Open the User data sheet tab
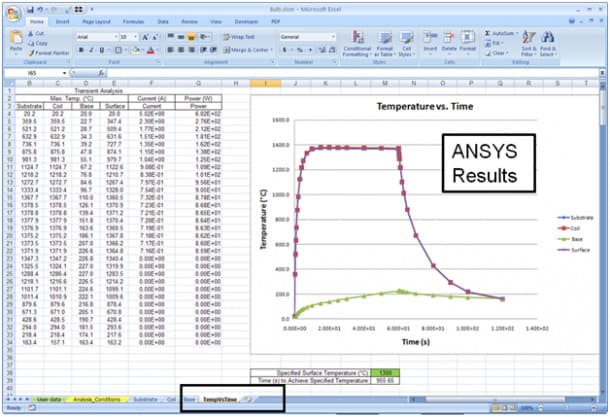Viewport: 610px width, 417px height. (x=49, y=399)
